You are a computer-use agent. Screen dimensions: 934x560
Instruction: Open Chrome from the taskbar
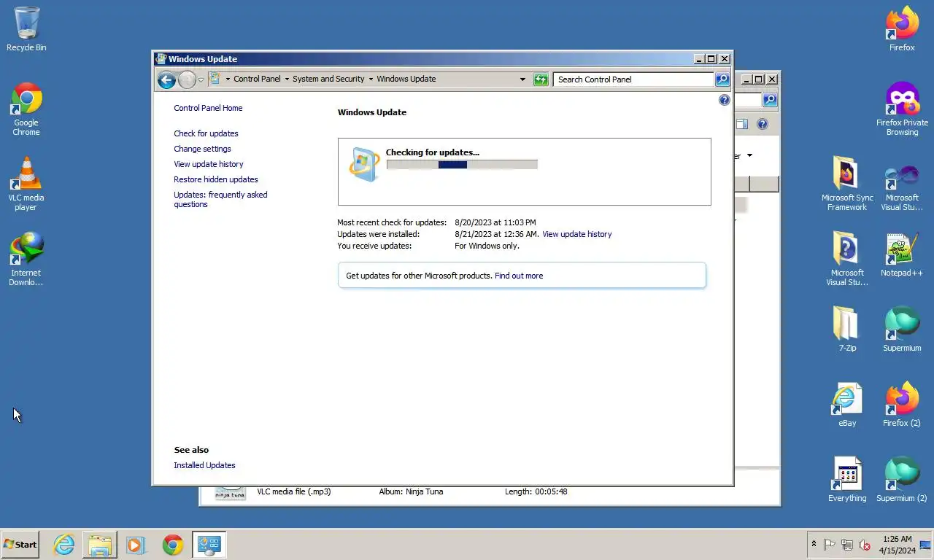pos(172,545)
